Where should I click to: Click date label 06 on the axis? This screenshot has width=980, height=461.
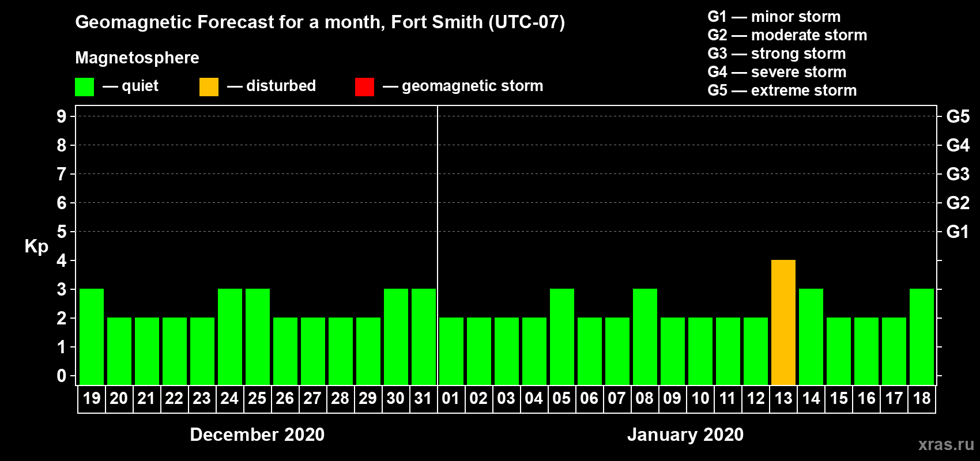[589, 398]
